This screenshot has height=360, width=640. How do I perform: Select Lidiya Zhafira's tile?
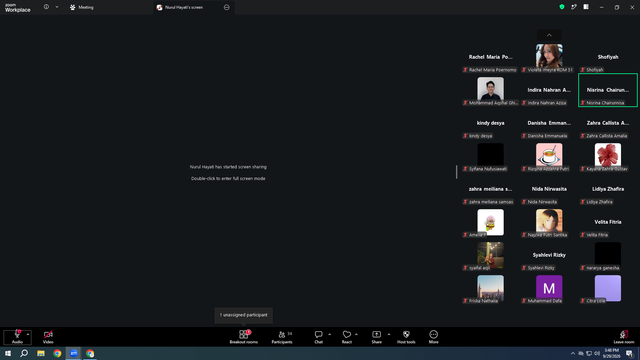608,189
